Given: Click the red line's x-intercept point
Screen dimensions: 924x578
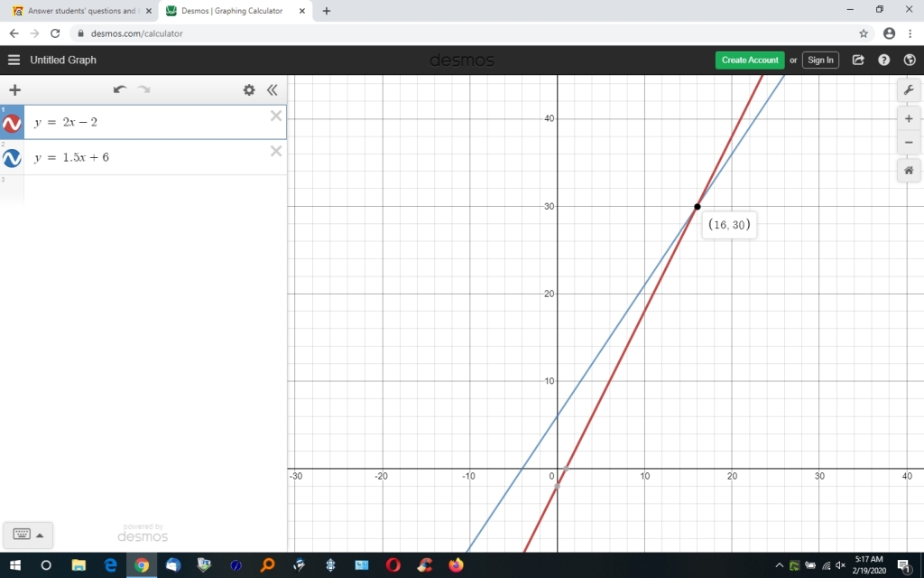Looking at the screenshot, I should [566, 469].
